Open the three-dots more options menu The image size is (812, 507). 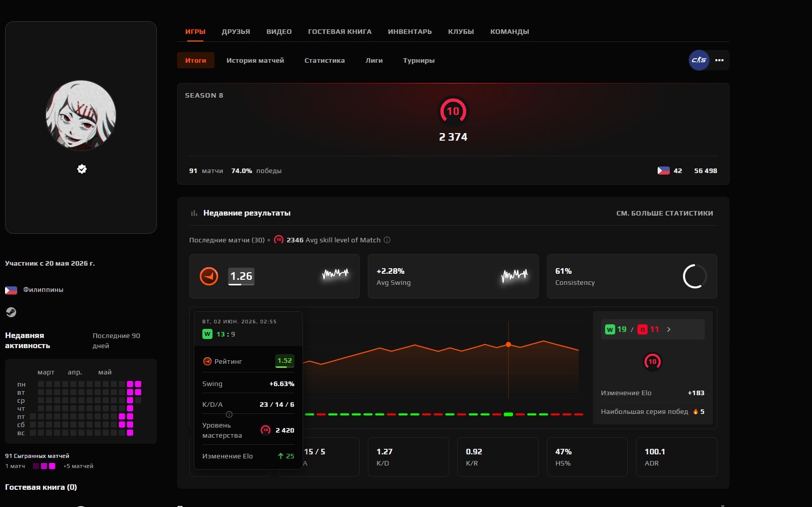click(x=719, y=60)
